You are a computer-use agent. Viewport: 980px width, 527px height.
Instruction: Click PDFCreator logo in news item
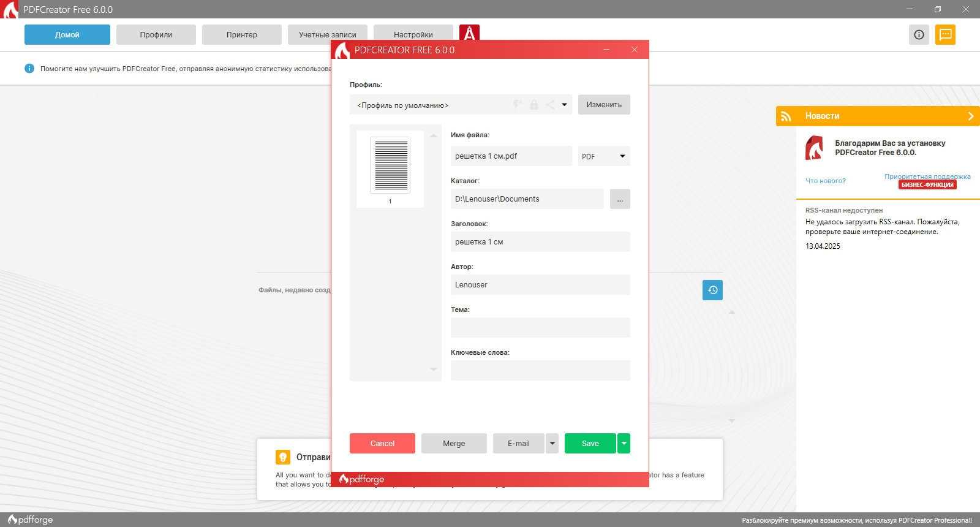click(814, 148)
